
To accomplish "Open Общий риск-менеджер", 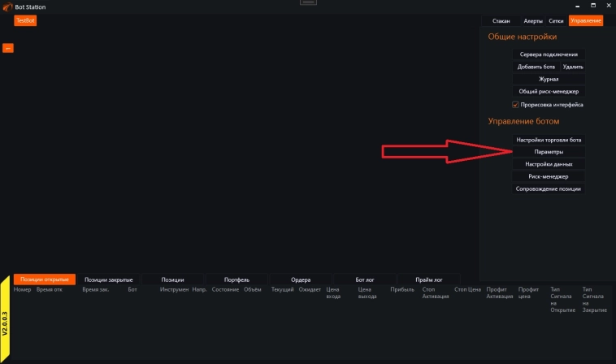I will [549, 91].
